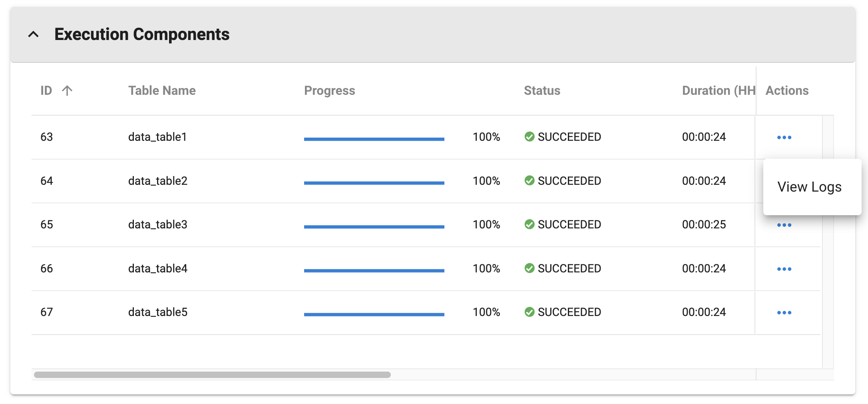Screen dimensions: 868x404
Task: Click the horizontal scrollbar thumb
Action: click(212, 375)
